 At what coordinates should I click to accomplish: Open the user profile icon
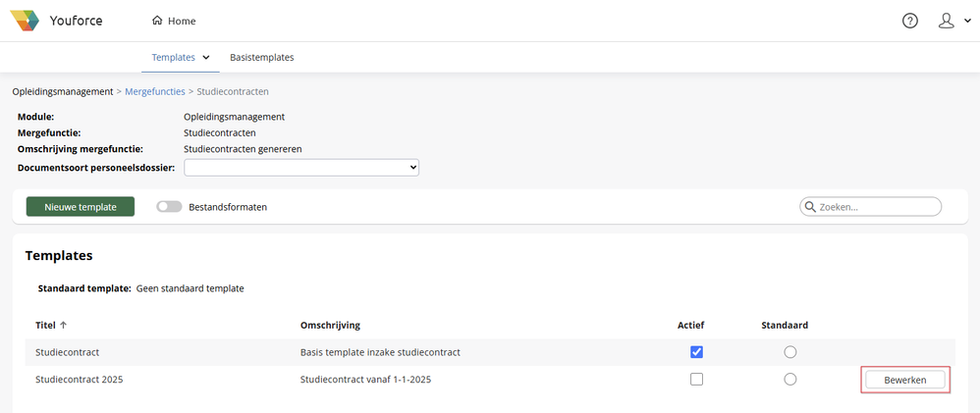[946, 21]
